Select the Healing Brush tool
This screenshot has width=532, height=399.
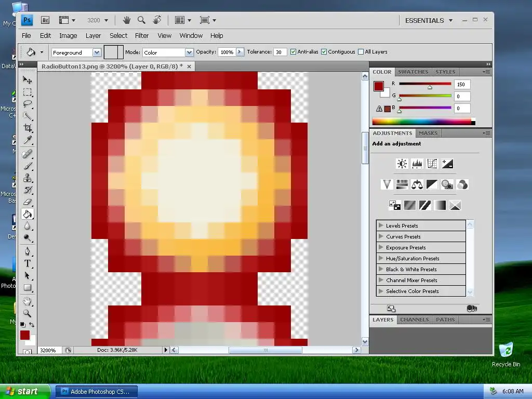pyautogui.click(x=27, y=154)
